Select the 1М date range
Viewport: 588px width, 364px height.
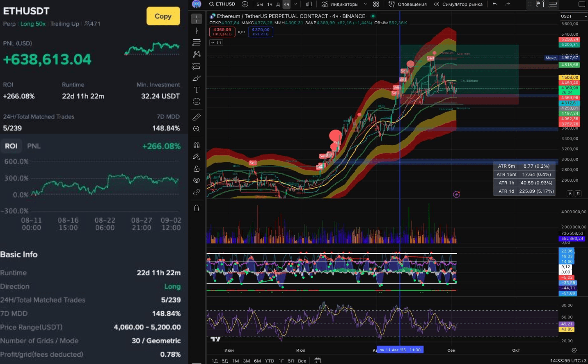pos(236,361)
